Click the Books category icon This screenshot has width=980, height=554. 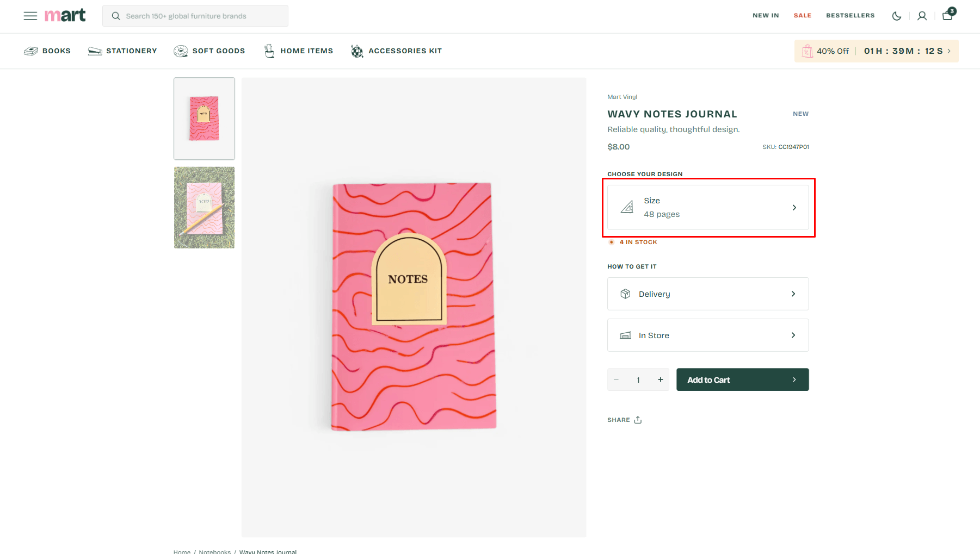point(31,51)
